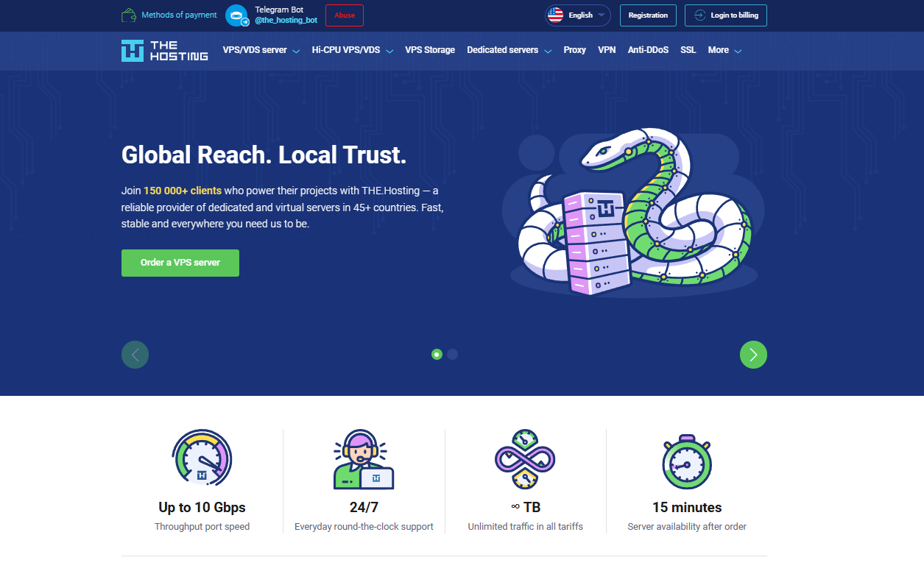Screen dimensions: 924x571
Task: Select the second carousel dot
Action: (x=453, y=354)
